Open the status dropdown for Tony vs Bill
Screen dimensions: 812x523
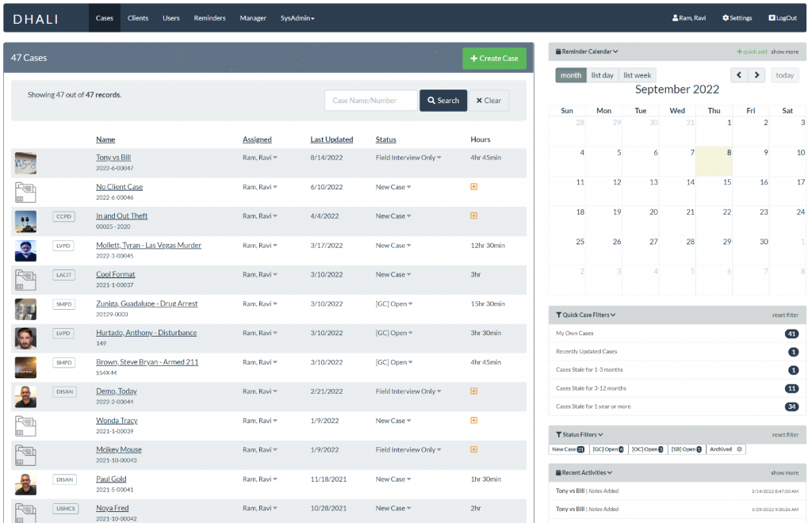coord(439,158)
